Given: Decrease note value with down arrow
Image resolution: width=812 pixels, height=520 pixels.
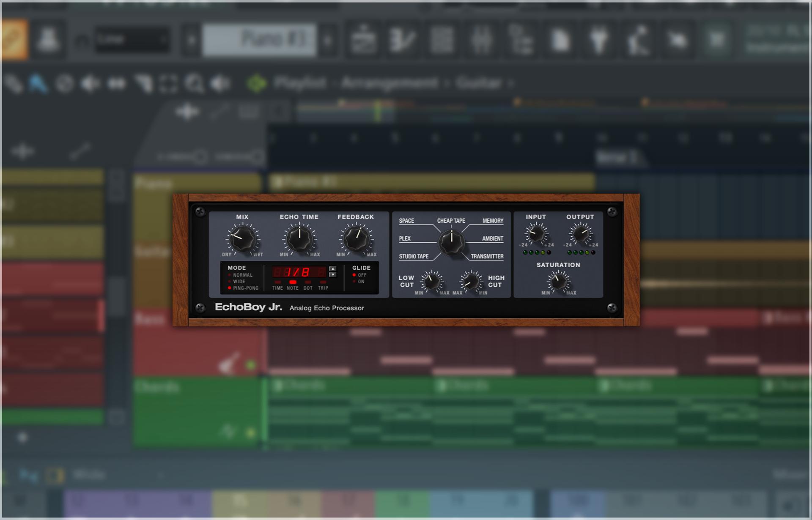Looking at the screenshot, I should [333, 275].
